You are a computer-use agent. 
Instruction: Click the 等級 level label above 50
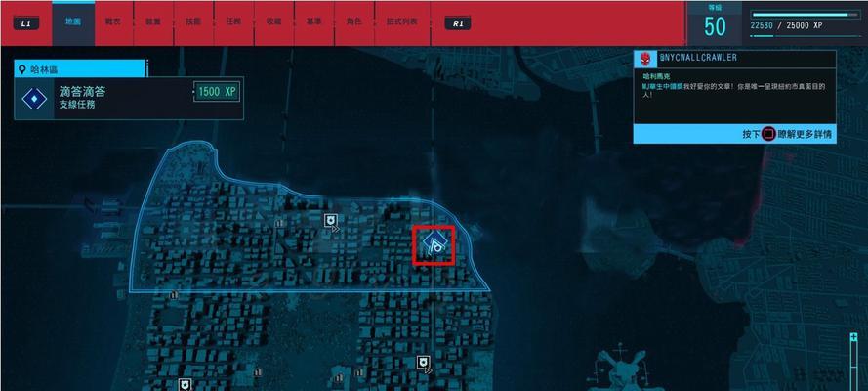coord(715,8)
